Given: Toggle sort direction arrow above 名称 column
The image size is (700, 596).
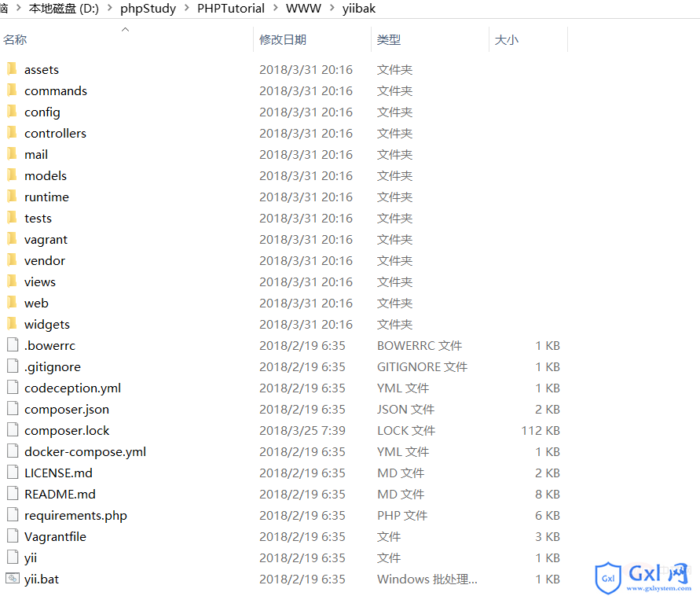Looking at the screenshot, I should click(126, 30).
